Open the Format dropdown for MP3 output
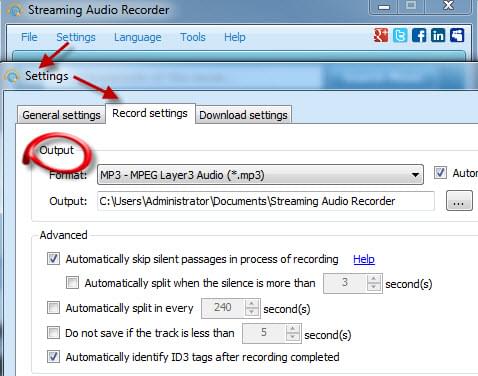The width and height of the screenshot is (478, 376). (260, 174)
